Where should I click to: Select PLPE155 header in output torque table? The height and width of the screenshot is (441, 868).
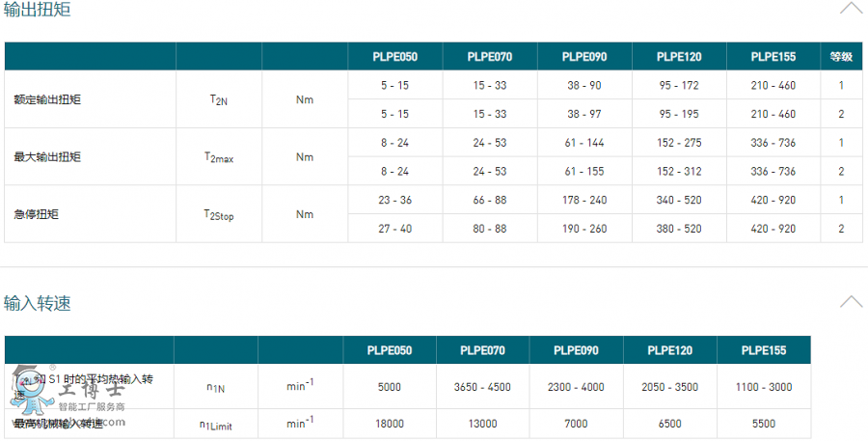pyautogui.click(x=773, y=56)
